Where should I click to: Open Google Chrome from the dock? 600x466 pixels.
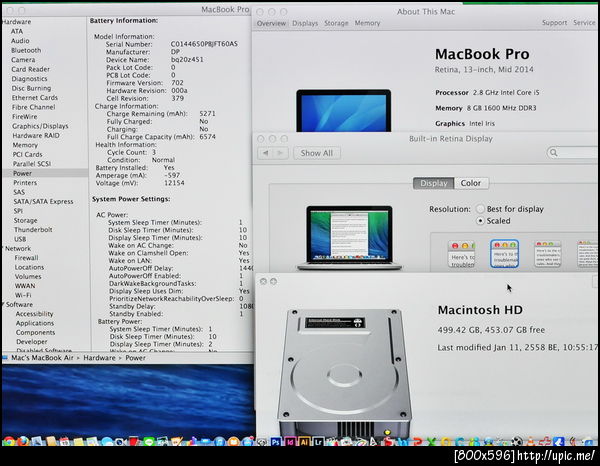(9, 441)
